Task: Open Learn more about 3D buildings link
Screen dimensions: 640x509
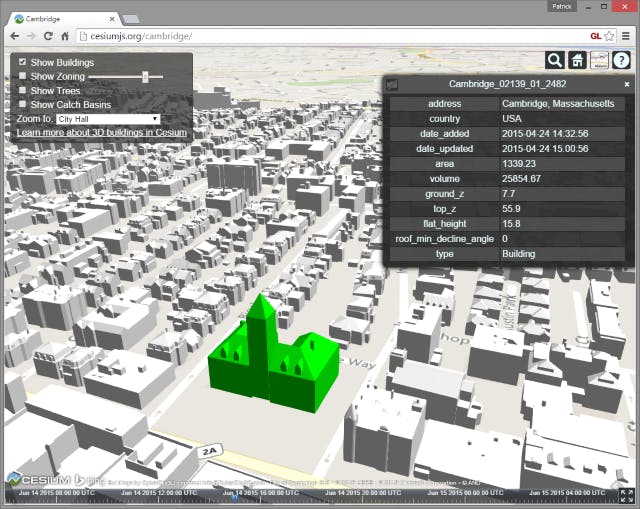Action: coord(102,133)
